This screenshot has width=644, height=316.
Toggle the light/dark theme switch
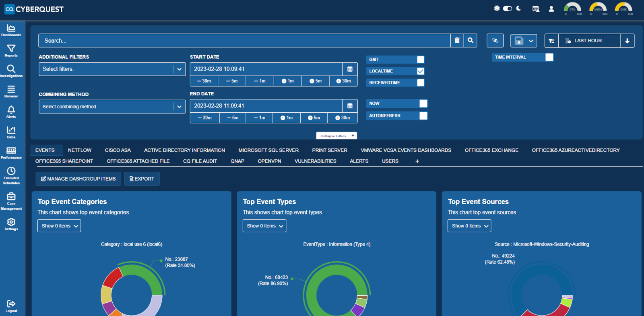[508, 8]
